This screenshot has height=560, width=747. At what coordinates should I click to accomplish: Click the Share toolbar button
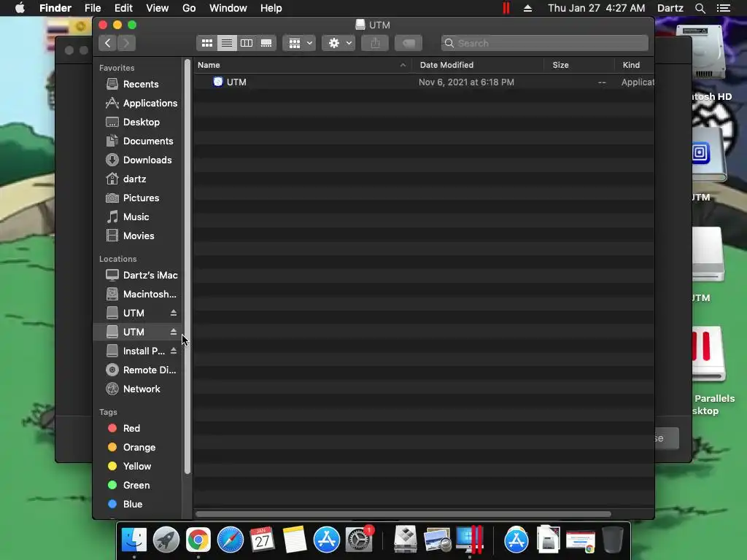coord(375,43)
